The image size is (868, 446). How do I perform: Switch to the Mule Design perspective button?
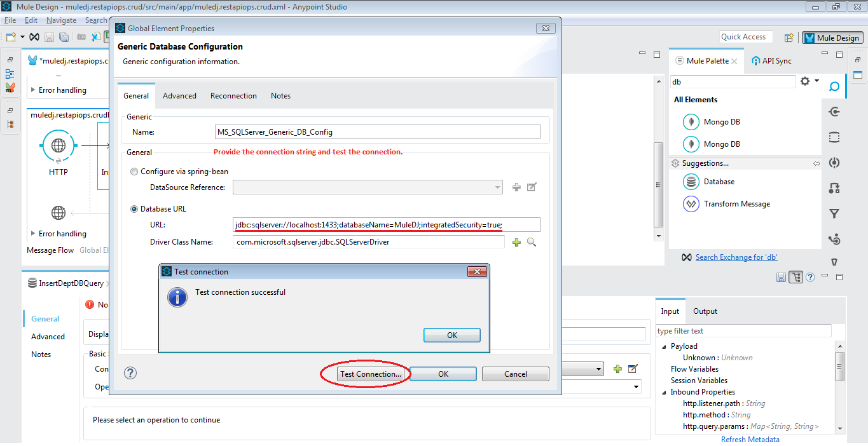click(832, 37)
